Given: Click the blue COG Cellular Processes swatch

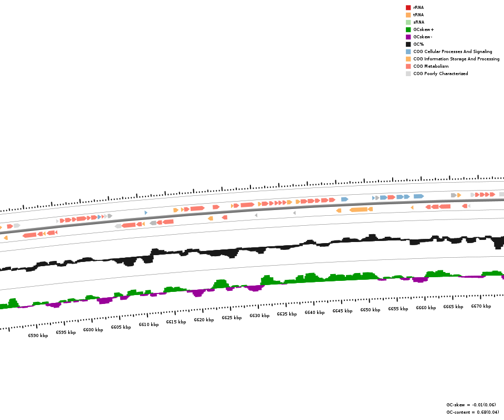Looking at the screenshot, I should coord(408,51).
